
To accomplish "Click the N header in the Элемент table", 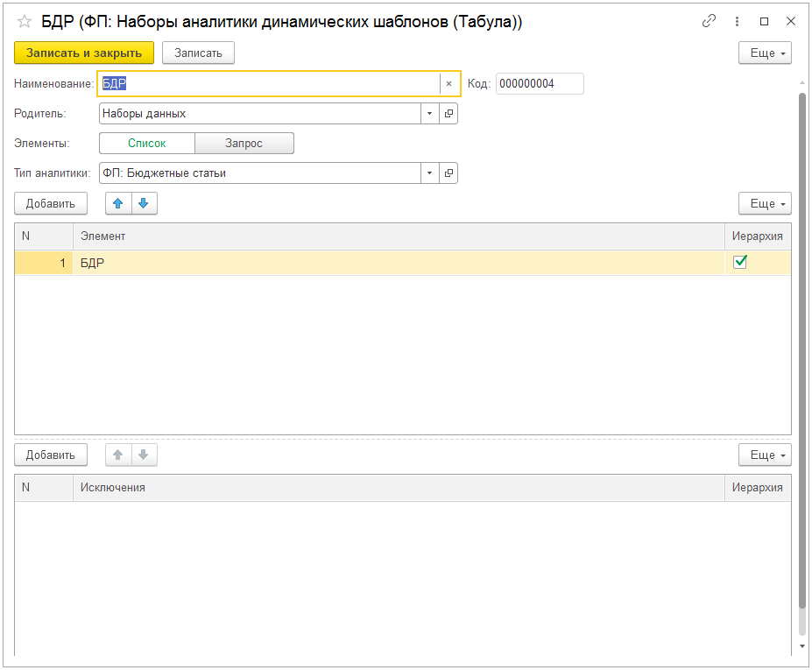I will [44, 236].
